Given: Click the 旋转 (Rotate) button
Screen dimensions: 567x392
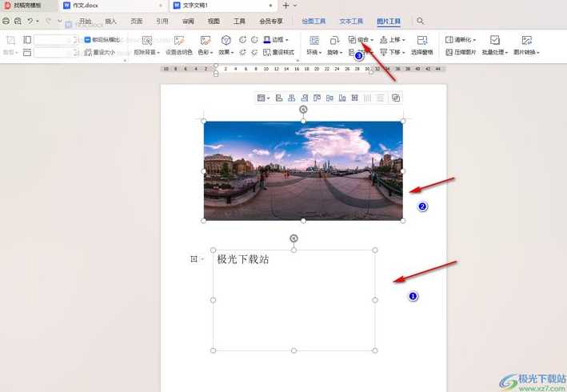Looking at the screenshot, I should [x=334, y=46].
